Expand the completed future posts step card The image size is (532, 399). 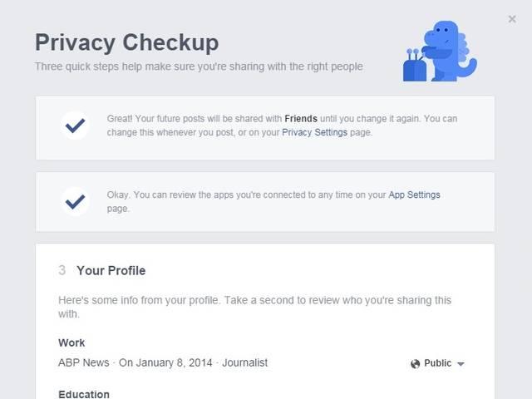pos(265,128)
